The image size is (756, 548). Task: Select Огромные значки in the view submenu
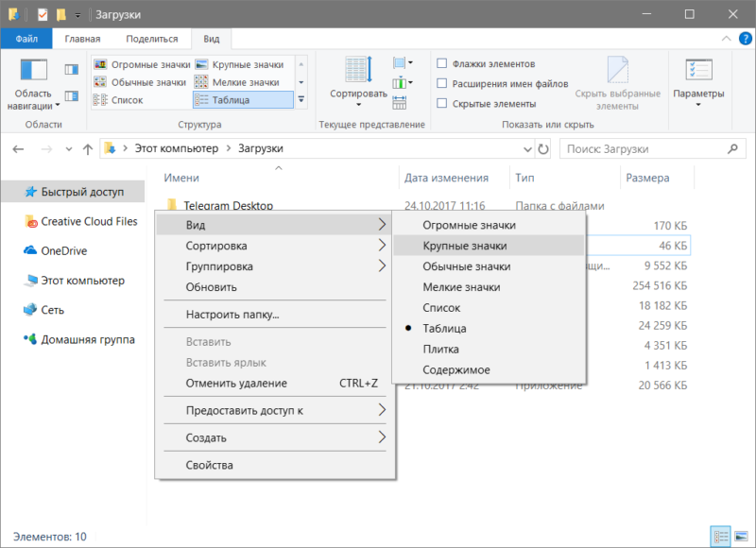point(489,225)
